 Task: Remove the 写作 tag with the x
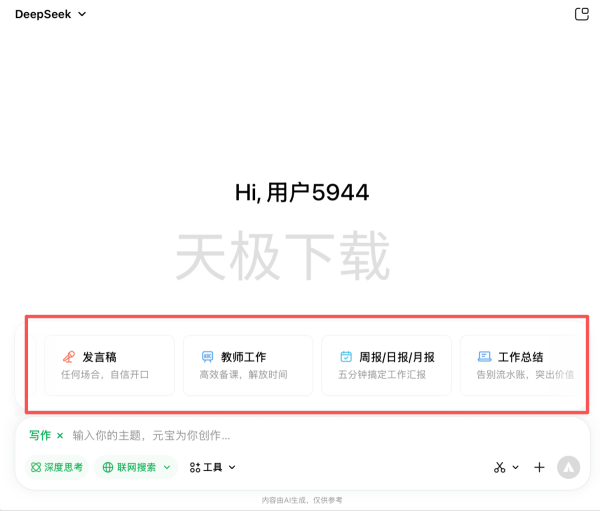pos(60,436)
